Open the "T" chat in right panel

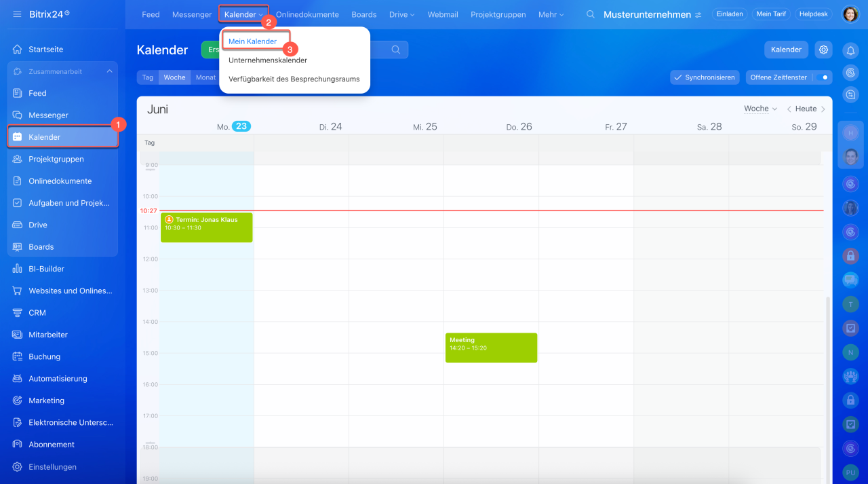850,304
